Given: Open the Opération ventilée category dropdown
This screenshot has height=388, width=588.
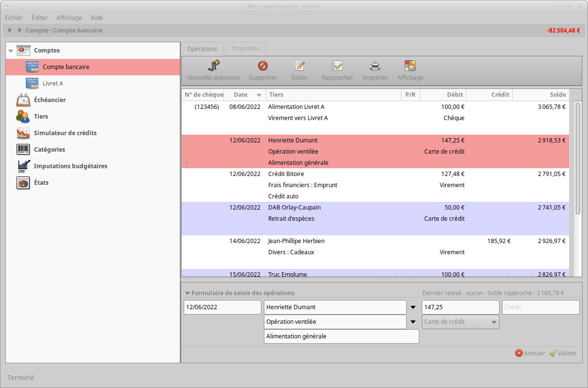Looking at the screenshot, I should [x=413, y=322].
